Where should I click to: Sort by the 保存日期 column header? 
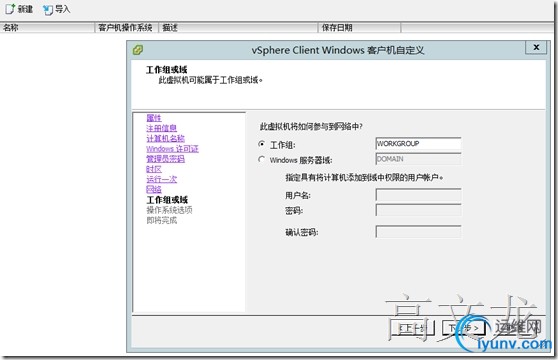point(359,27)
